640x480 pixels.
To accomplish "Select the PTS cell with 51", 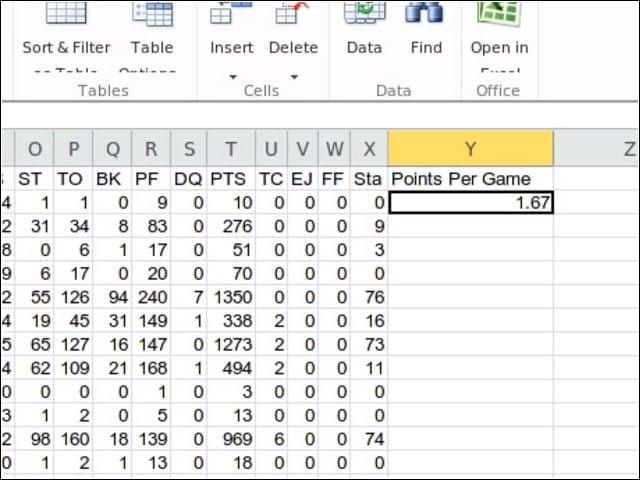I will 231,250.
